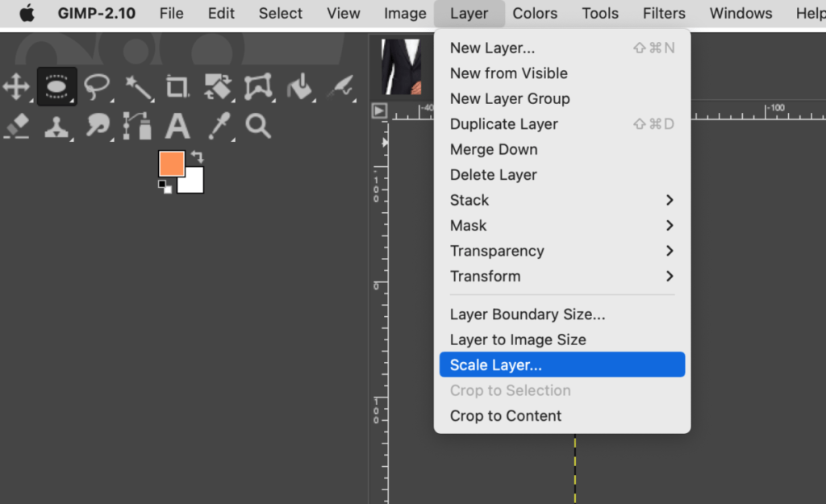
Task: Select the Ellipse Select tool
Action: (56, 86)
